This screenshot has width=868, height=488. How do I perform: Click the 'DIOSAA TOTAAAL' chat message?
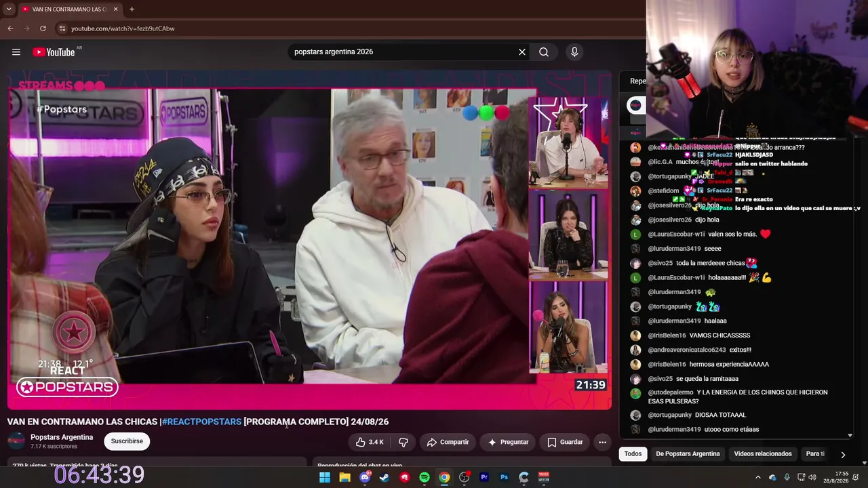(720, 415)
